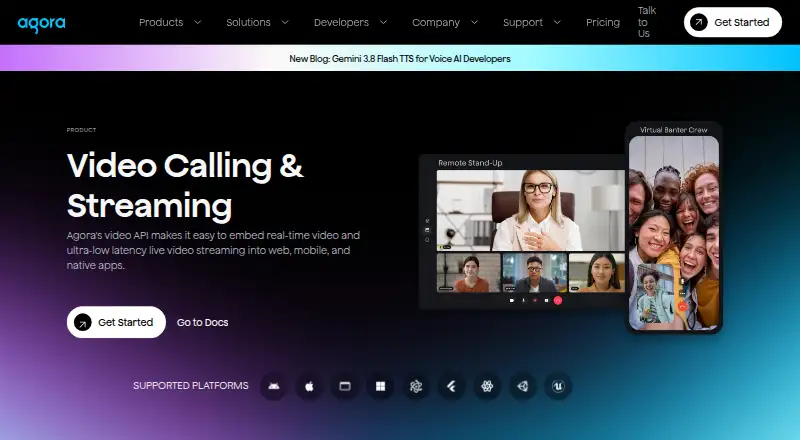This screenshot has height=440, width=800.
Task: Click the red end-call button in Remote Stand-Up
Action: click(x=558, y=301)
